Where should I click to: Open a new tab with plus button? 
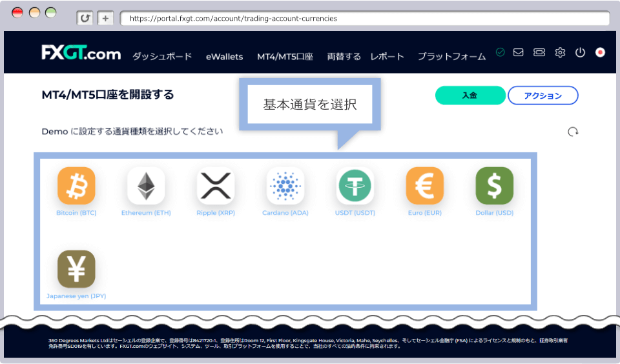point(105,18)
